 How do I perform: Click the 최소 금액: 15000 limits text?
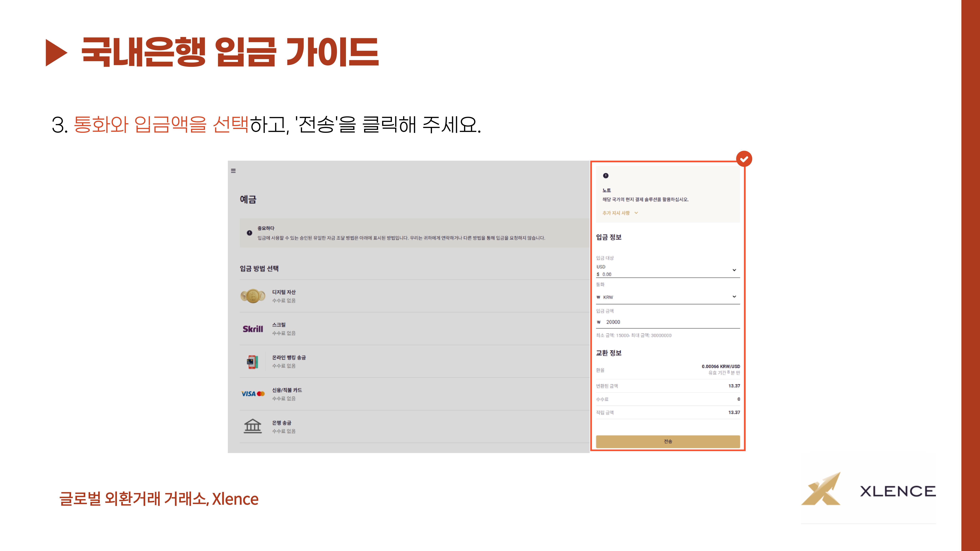(633, 335)
